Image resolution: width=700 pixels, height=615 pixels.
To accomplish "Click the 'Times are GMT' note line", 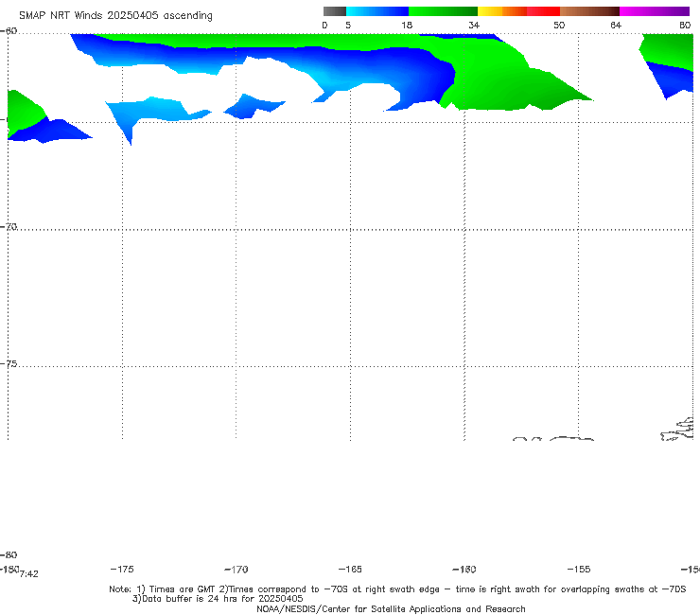I will [397, 589].
